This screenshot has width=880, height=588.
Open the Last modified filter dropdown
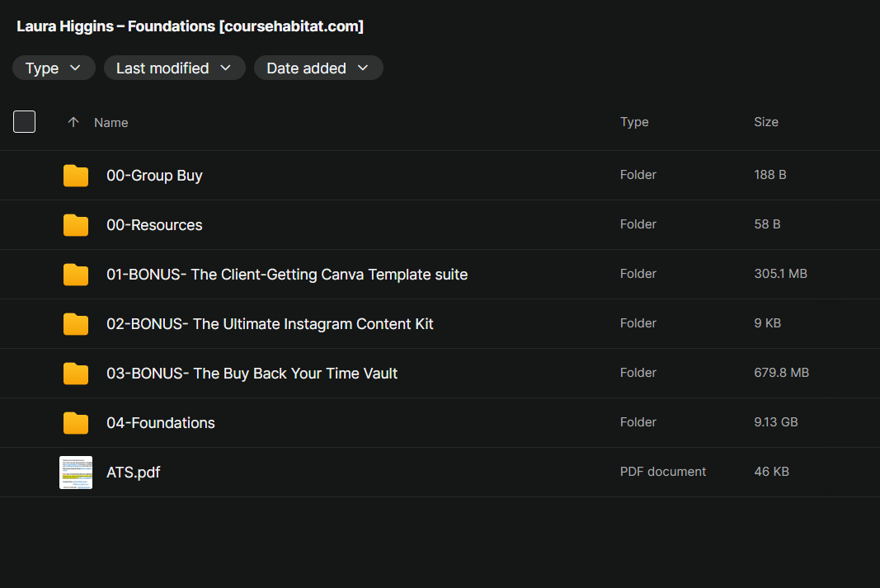175,68
